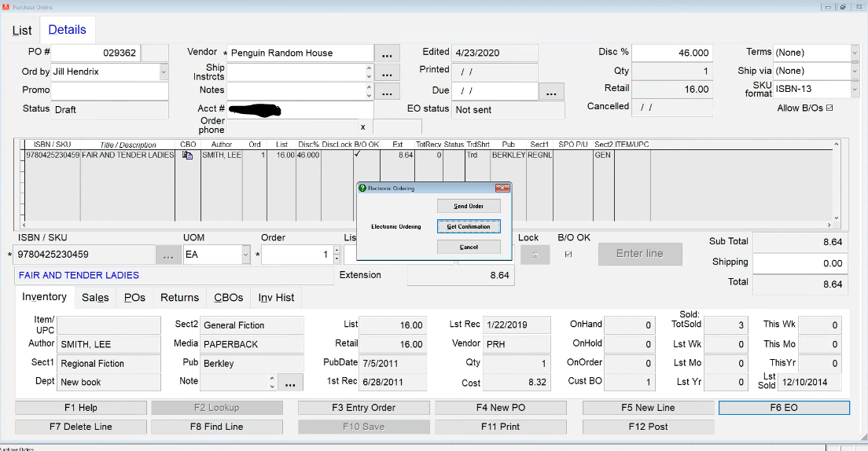
Task: Open the Inv Hist tab
Action: point(276,298)
